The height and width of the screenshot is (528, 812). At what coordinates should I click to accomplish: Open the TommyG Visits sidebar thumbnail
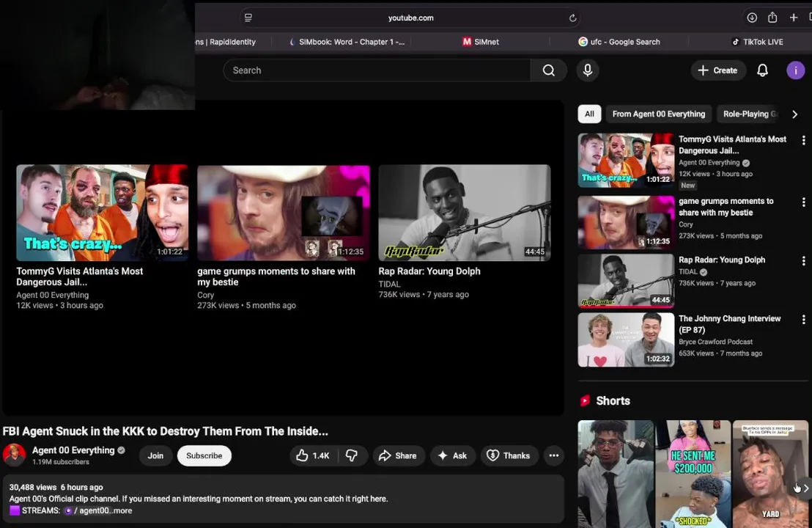click(x=626, y=160)
